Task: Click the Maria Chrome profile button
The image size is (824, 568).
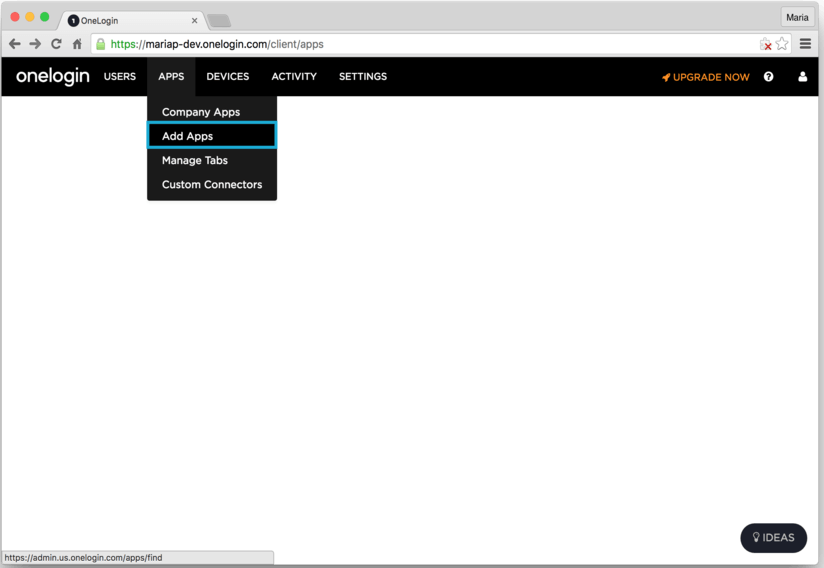Action: [x=797, y=17]
